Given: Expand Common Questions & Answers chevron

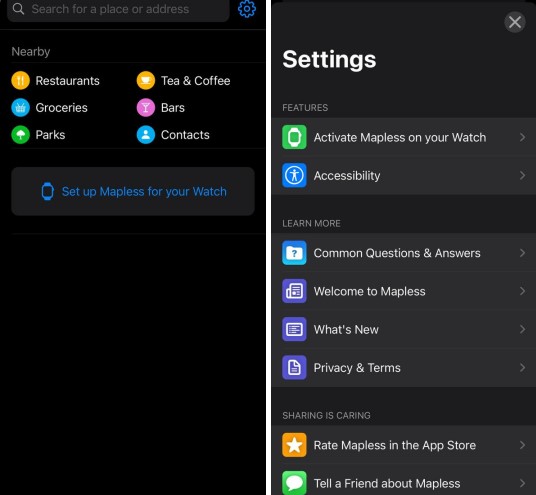Looking at the screenshot, I should (522, 253).
